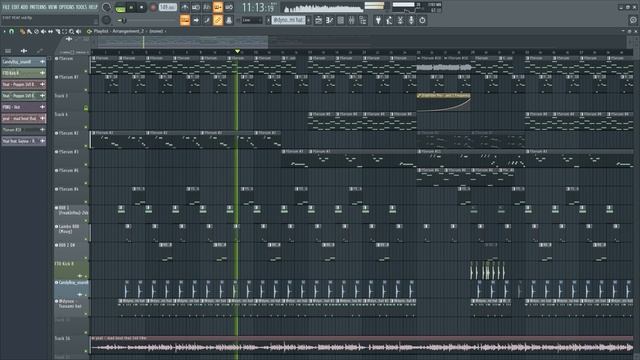640x360 pixels.
Task: Open the Channel rack window icon
Action: point(340,20)
